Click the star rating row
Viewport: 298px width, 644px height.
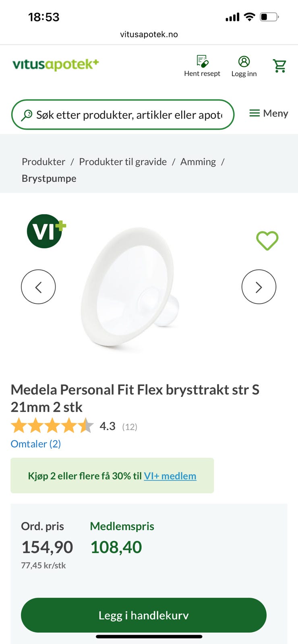[x=52, y=426]
